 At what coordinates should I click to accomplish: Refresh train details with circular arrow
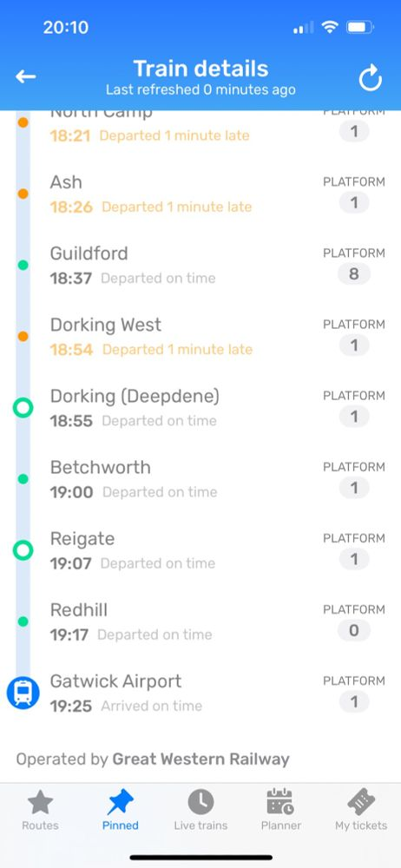point(370,78)
